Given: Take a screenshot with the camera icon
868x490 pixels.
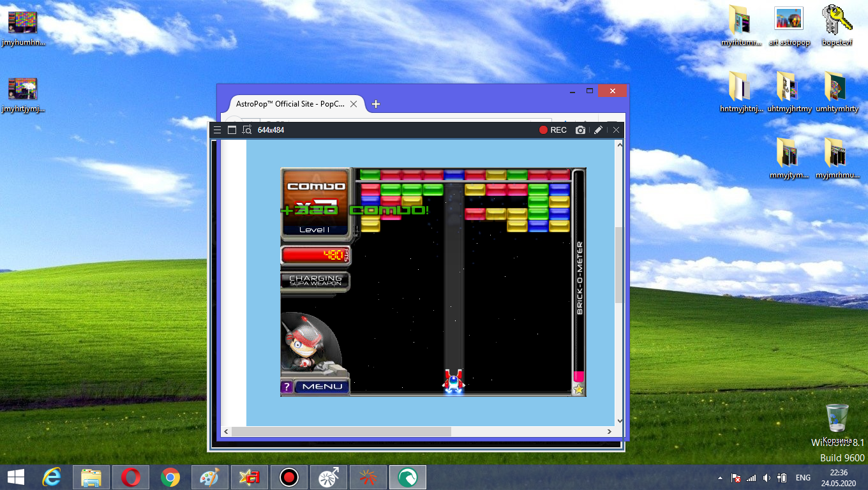Looking at the screenshot, I should pyautogui.click(x=580, y=130).
